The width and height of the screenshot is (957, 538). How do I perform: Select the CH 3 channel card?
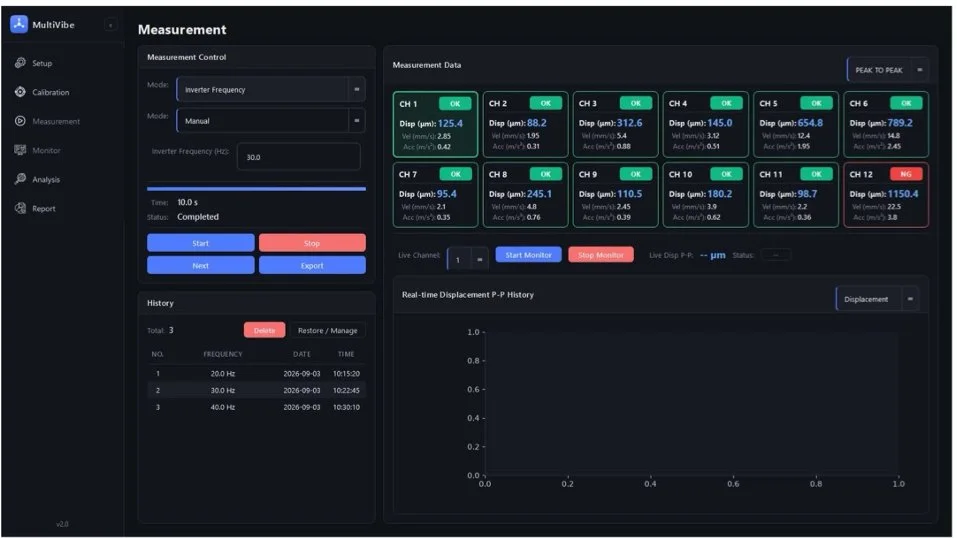[x=615, y=125]
